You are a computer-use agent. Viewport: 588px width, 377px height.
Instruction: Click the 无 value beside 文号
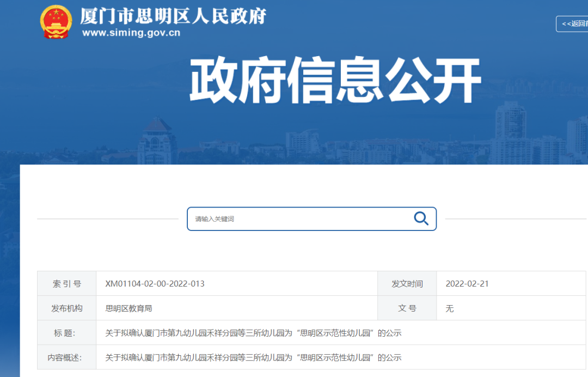pos(450,308)
